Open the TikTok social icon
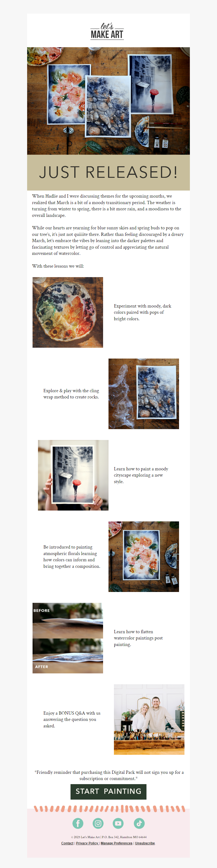 [x=139, y=823]
